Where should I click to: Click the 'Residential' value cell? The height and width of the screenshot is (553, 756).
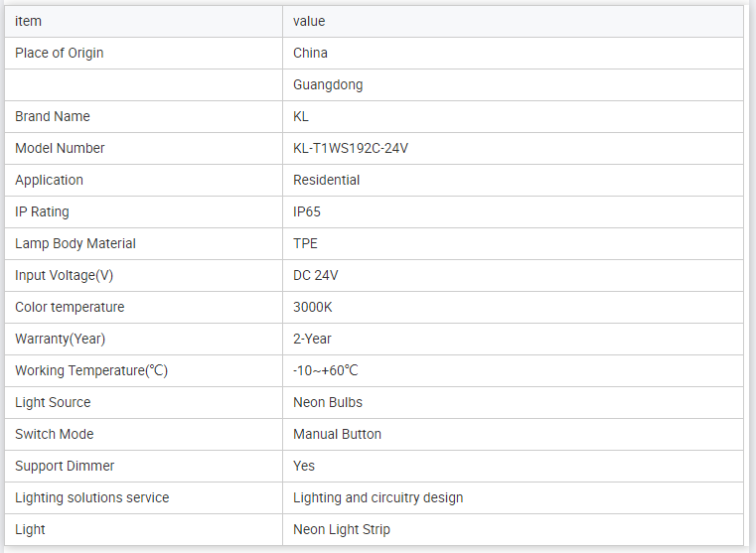pos(326,180)
